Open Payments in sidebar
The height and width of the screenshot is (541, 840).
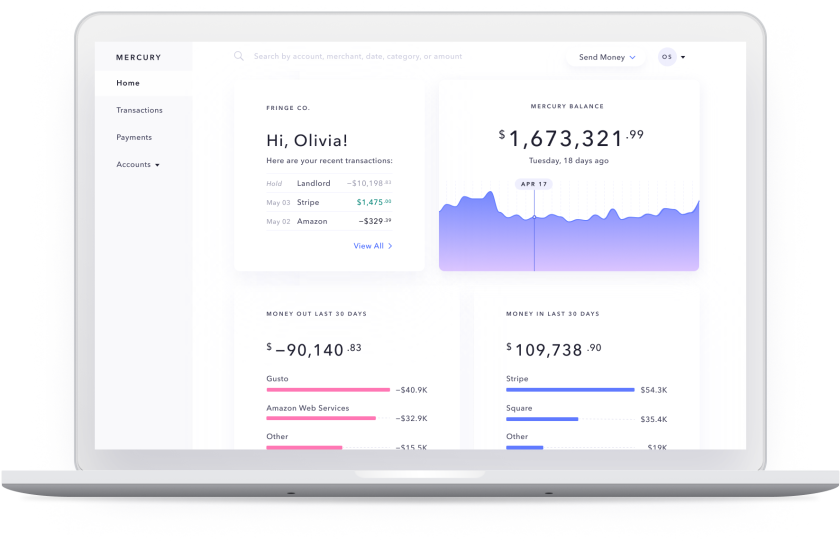click(x=134, y=137)
